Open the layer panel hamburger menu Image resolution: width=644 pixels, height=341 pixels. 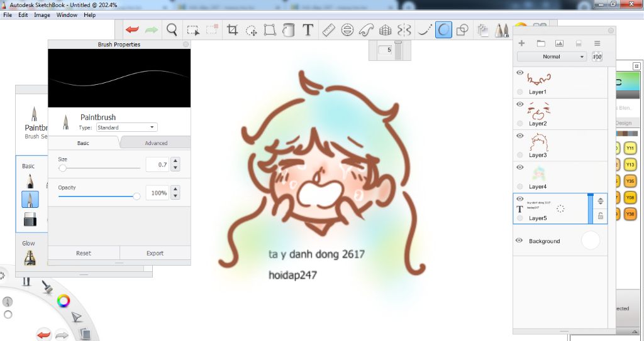[x=597, y=43]
